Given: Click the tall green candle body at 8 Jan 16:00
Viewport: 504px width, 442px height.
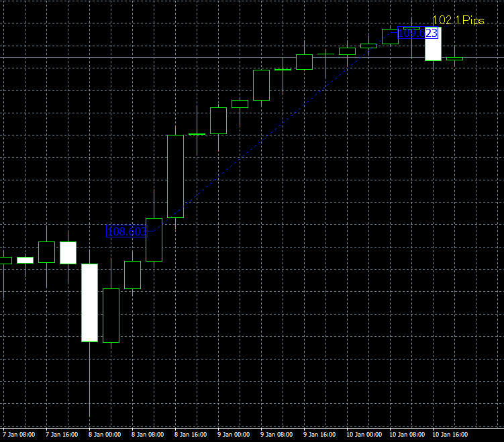Looking at the screenshot, I should tap(176, 176).
